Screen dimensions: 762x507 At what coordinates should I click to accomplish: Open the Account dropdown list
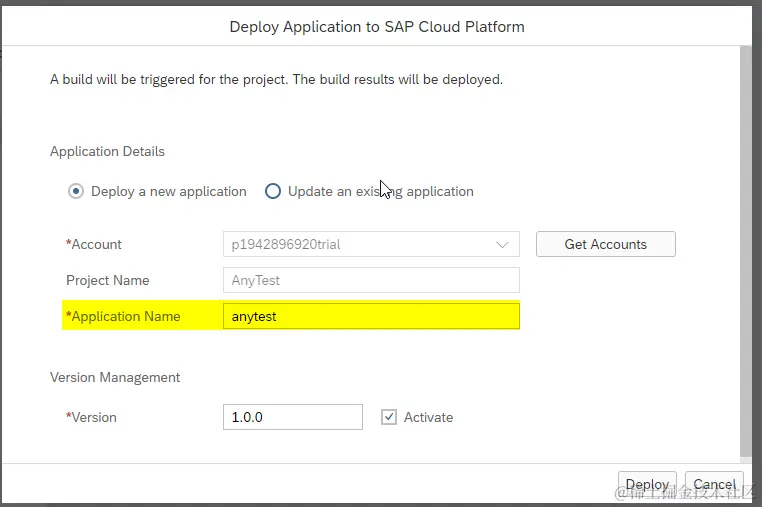pos(502,244)
